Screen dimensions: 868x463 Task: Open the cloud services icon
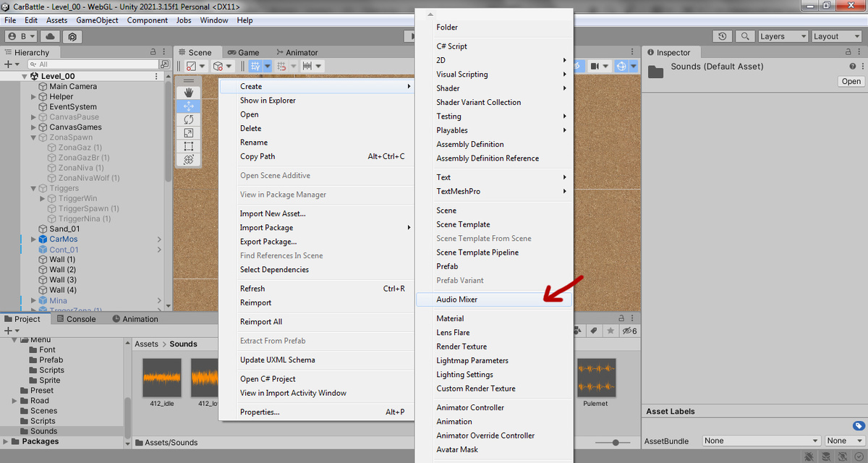50,36
